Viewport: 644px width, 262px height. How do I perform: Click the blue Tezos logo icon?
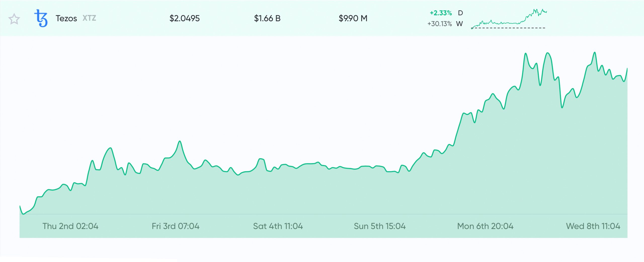(41, 18)
